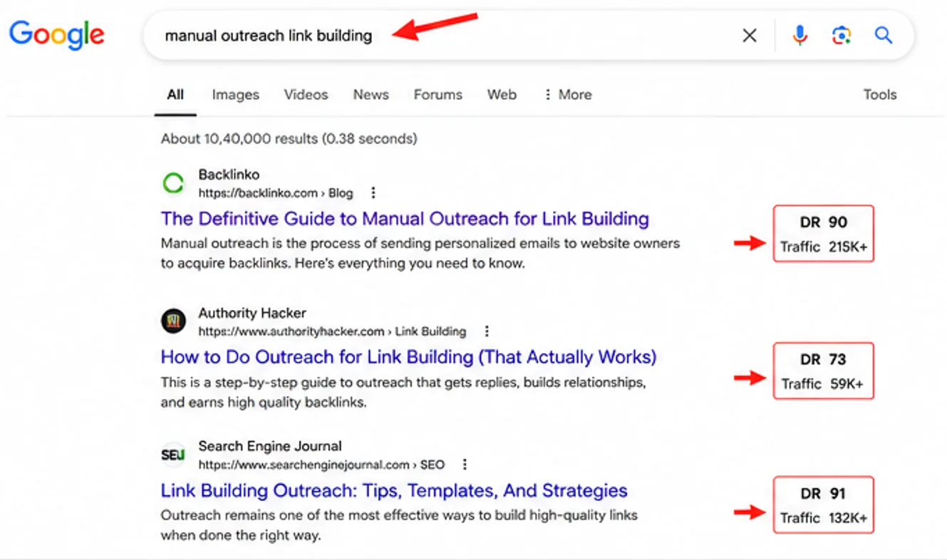This screenshot has width=947, height=560.
Task: Click the Traffic 59K+ value
Action: coord(822,384)
